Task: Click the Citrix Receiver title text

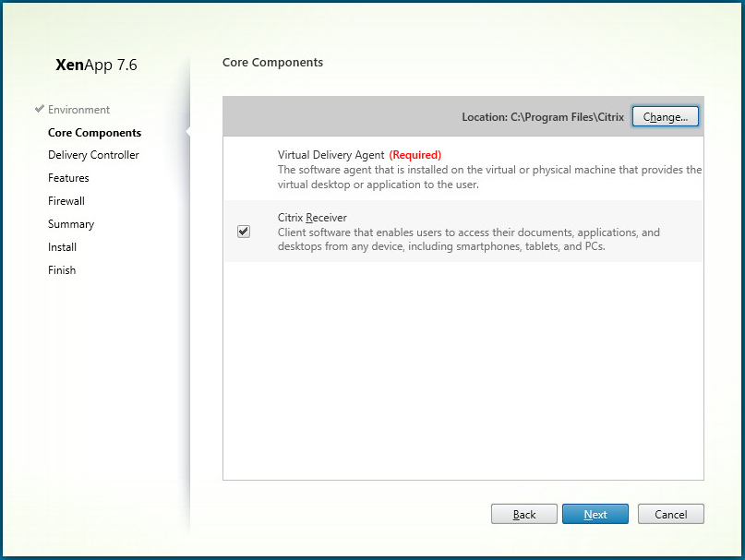Action: click(x=312, y=218)
